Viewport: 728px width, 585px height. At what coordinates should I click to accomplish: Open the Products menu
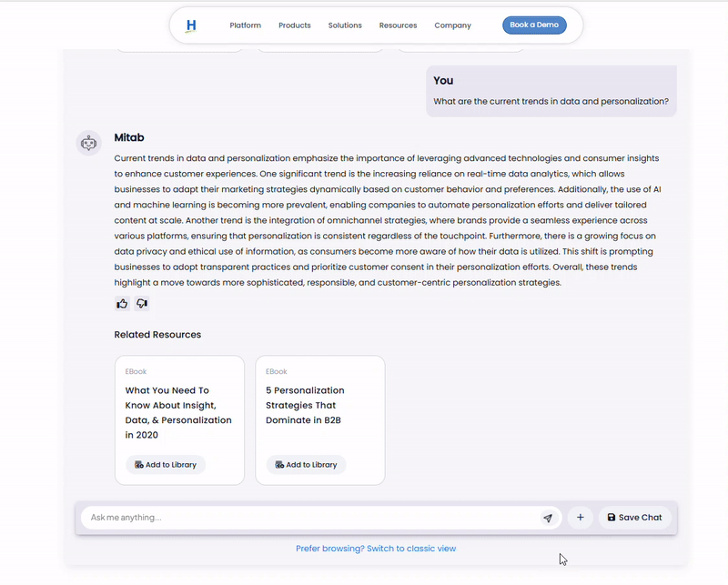294,25
